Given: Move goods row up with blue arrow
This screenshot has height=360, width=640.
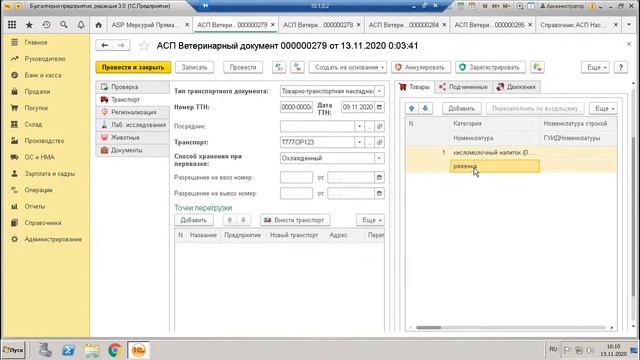Looking at the screenshot, I should 411,108.
